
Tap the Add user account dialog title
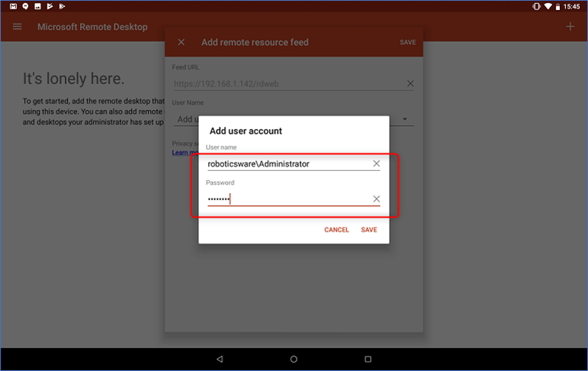pos(246,131)
